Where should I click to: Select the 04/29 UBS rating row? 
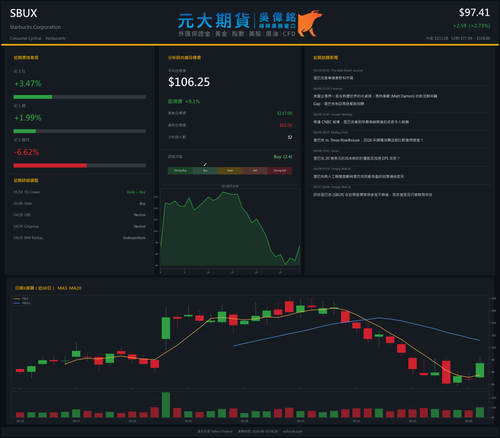[80, 215]
